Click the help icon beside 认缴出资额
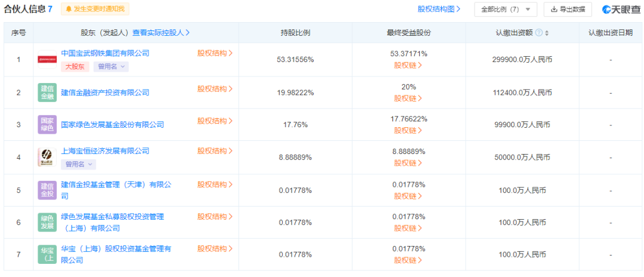This screenshot has width=644, height=277. click(x=539, y=33)
